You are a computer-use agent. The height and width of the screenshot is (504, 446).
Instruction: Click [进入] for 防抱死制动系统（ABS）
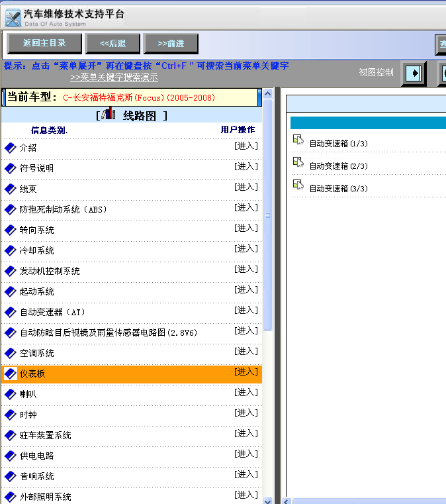pyautogui.click(x=246, y=208)
